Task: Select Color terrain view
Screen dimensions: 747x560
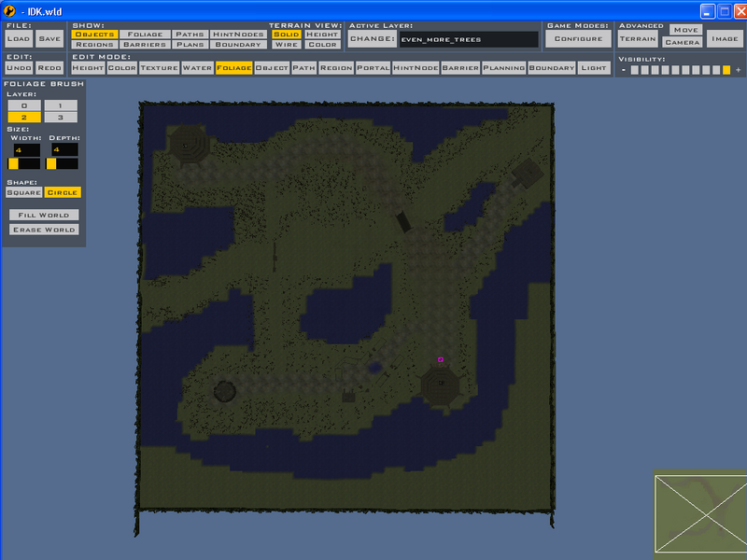Action: pos(322,44)
